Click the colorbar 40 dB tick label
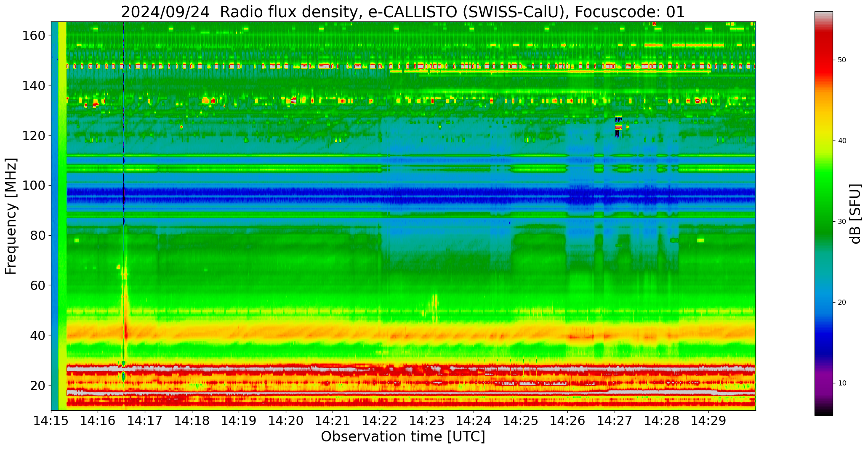The image size is (868, 449). pyautogui.click(x=842, y=141)
